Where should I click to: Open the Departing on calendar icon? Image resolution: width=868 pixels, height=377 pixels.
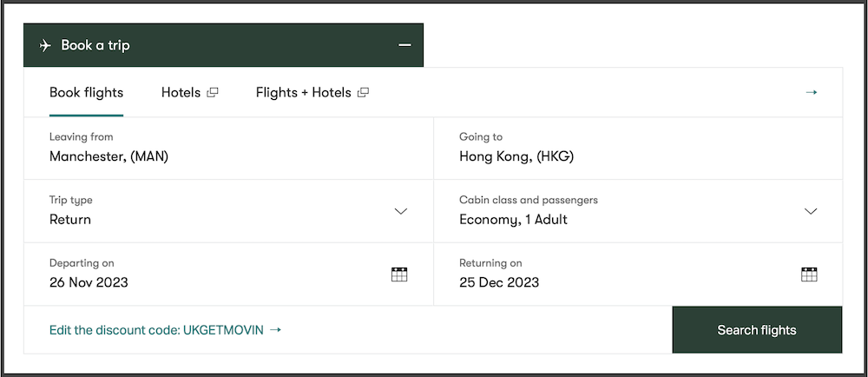coord(399,274)
